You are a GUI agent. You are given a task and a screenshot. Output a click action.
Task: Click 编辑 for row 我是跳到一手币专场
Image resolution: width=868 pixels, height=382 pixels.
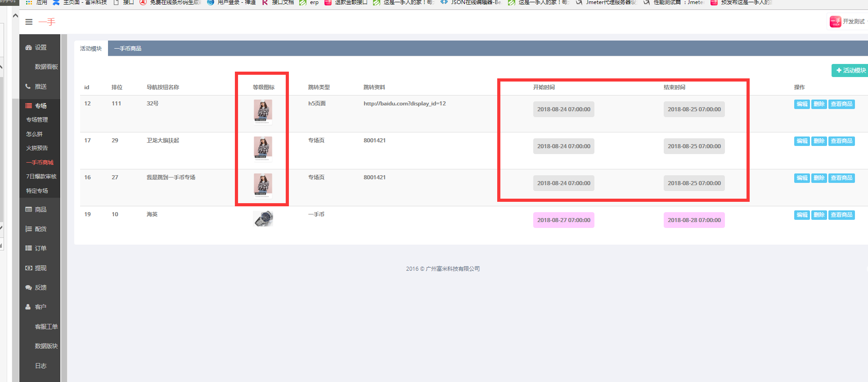coord(802,178)
